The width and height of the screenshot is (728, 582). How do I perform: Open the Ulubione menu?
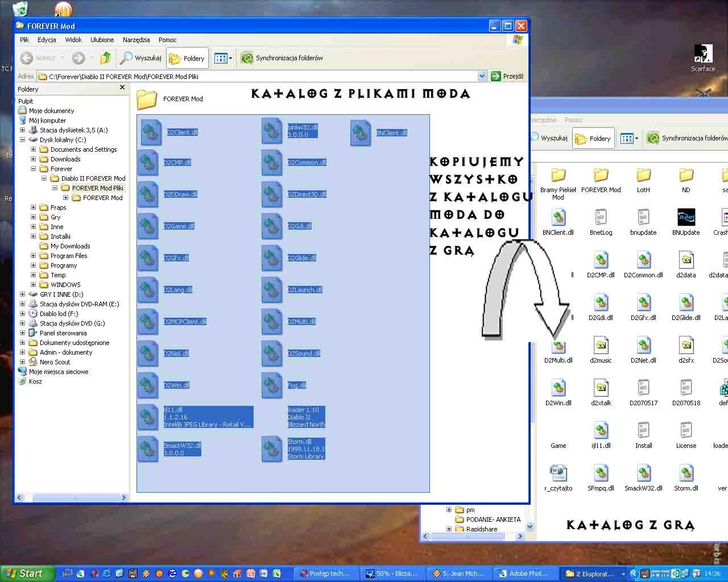[x=102, y=40]
